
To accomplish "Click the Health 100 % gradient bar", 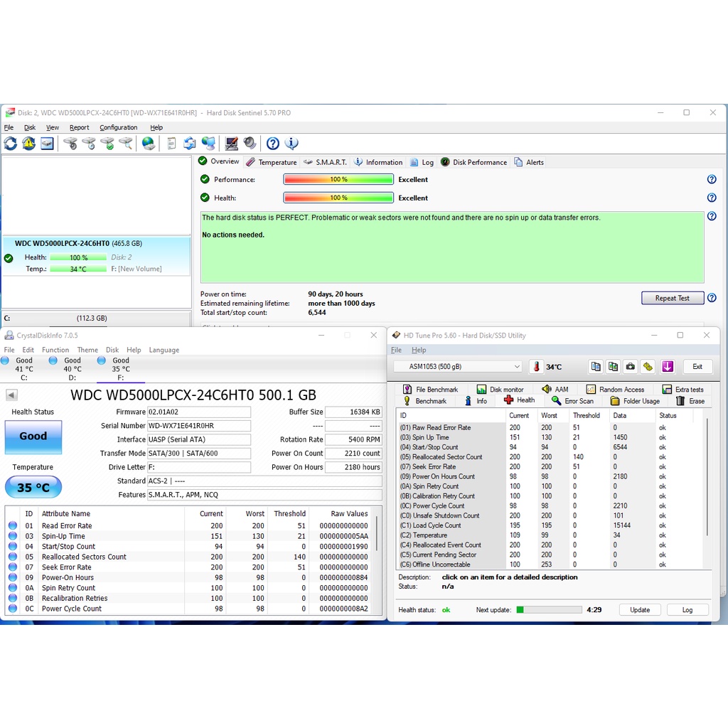I will point(338,198).
